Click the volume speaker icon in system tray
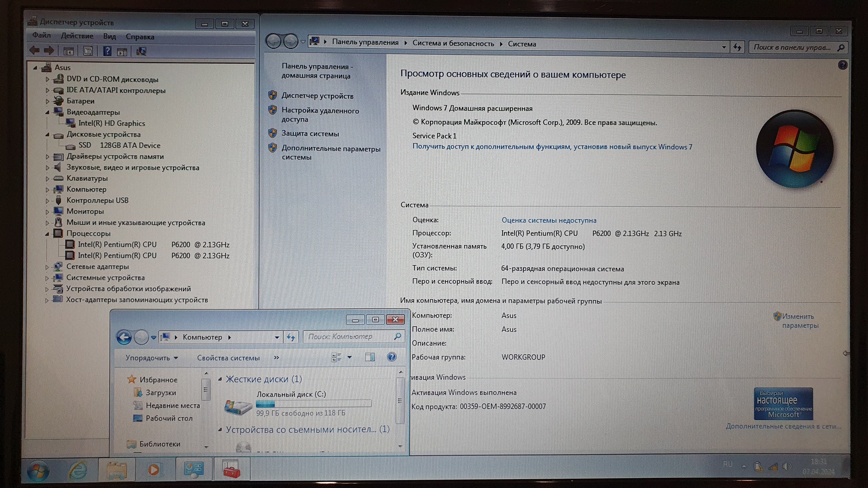868x488 pixels. click(787, 466)
